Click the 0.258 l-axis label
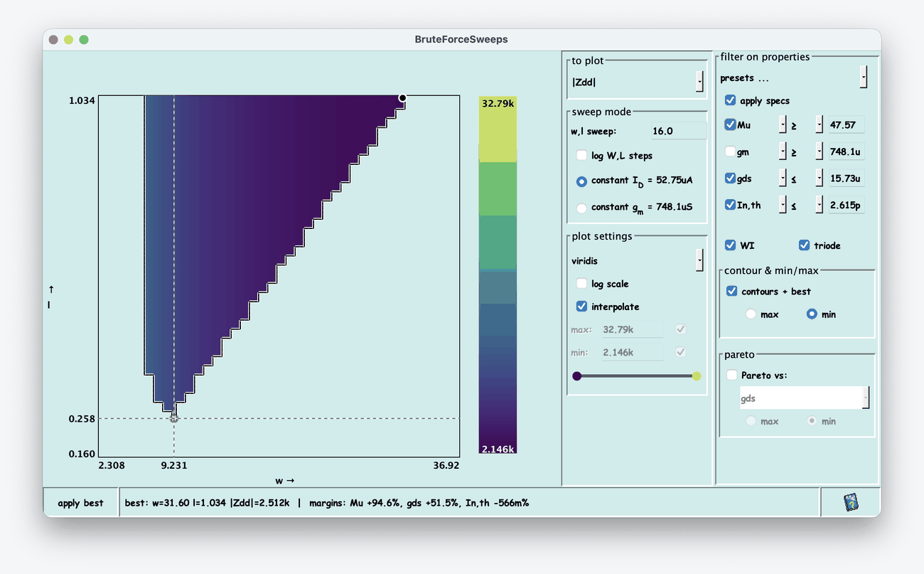Viewport: 924px width, 574px height. (x=82, y=419)
